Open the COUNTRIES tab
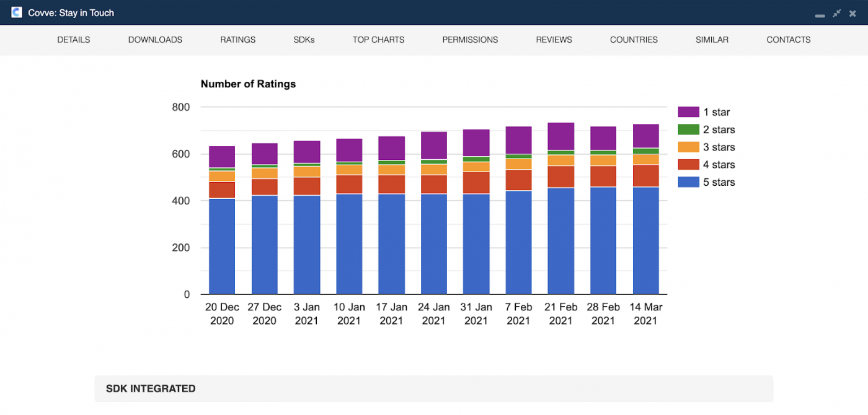The width and height of the screenshot is (868, 415). 634,40
